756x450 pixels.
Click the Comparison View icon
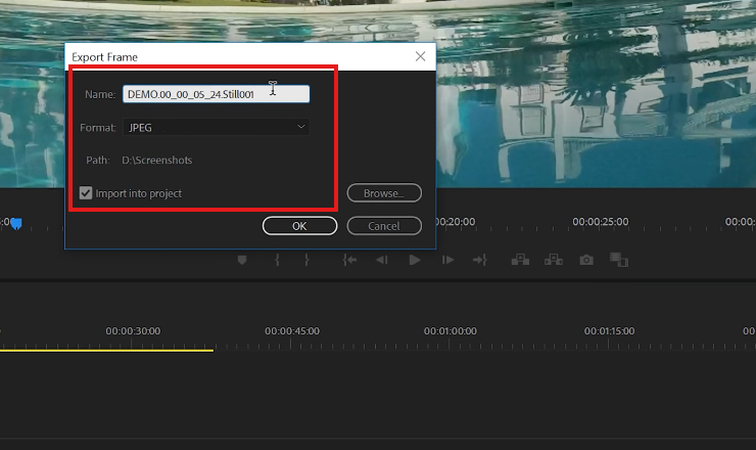click(619, 260)
